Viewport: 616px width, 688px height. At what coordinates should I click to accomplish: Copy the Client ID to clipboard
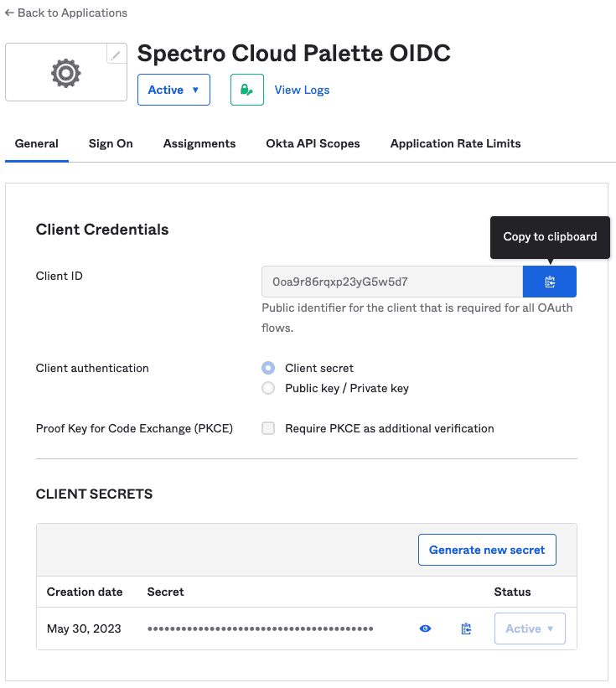[549, 282]
